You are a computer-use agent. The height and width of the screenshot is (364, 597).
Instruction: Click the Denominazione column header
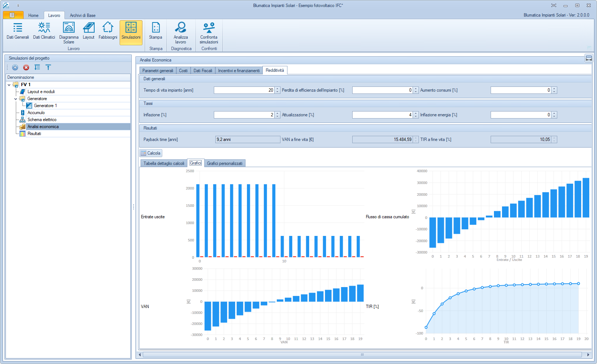click(68, 77)
